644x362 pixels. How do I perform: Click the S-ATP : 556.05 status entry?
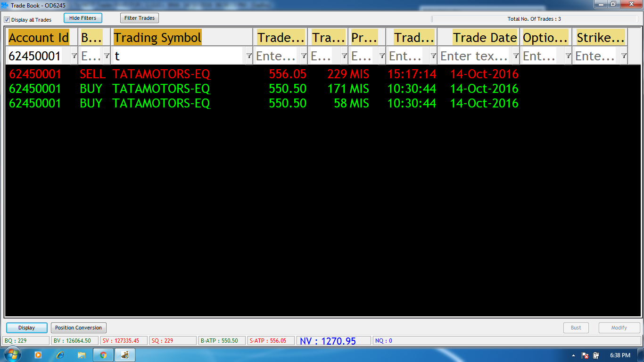tap(271, 340)
